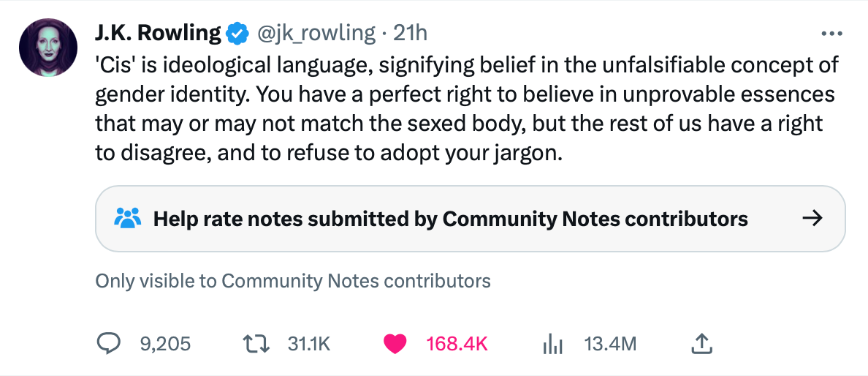The width and height of the screenshot is (868, 376).
Task: Click the 21h timestamp link
Action: click(x=410, y=33)
